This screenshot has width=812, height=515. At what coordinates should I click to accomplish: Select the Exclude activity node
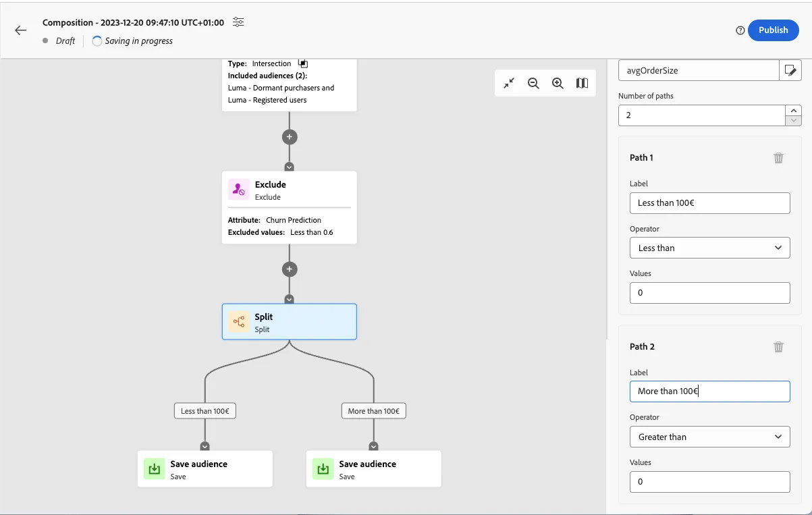point(289,207)
